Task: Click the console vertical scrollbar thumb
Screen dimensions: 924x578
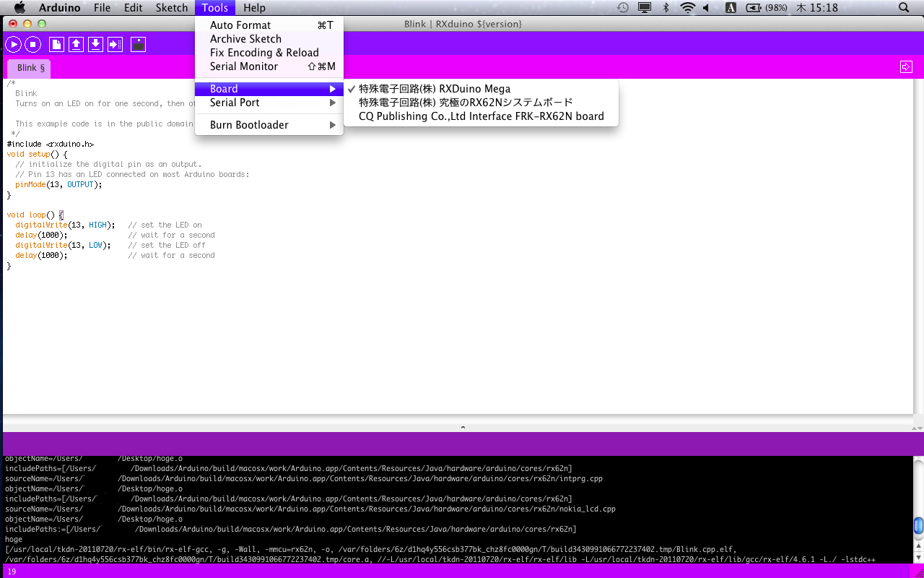Action: (x=918, y=525)
